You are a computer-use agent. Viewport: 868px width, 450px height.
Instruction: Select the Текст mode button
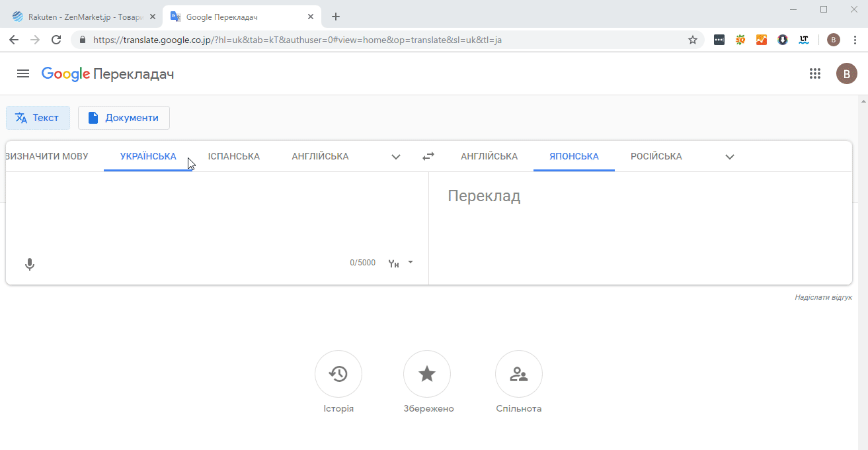coord(38,118)
